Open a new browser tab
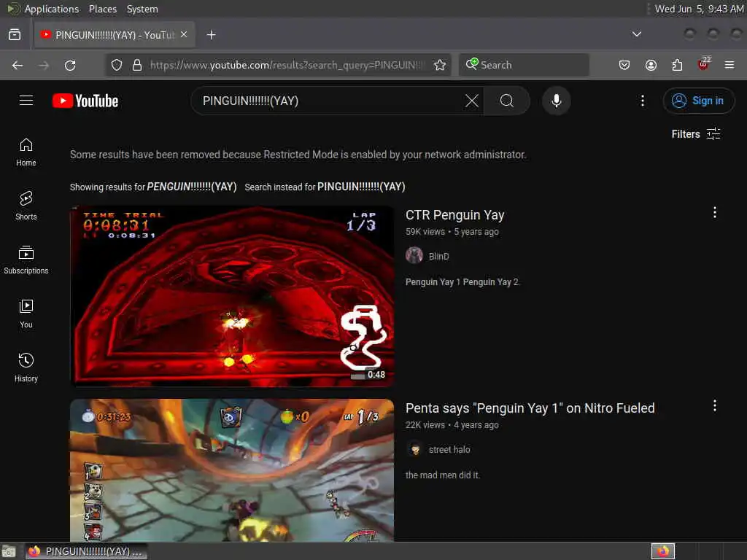This screenshot has width=747, height=560. [x=211, y=35]
